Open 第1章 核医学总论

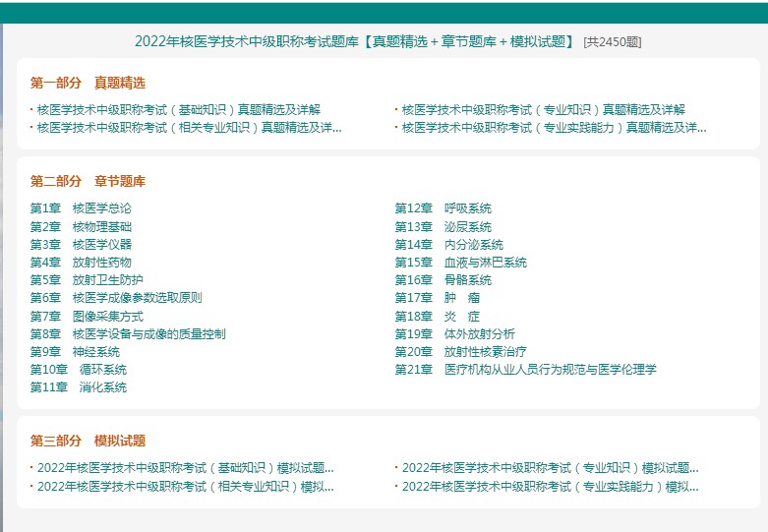[81, 208]
